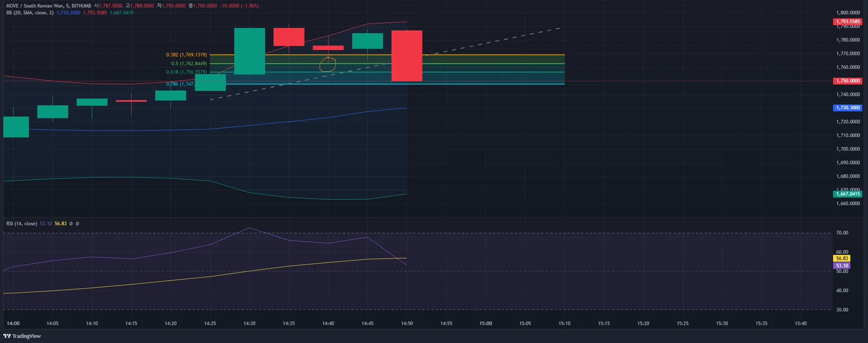Click the BB lower value 1,667.0415 in legend

[x=122, y=13]
